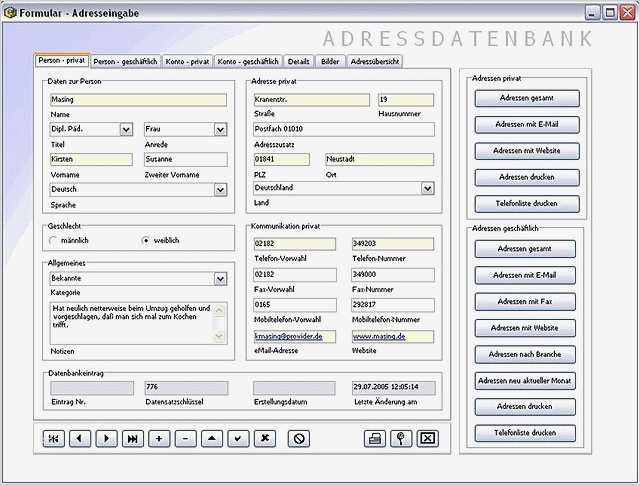The image size is (640, 485).
Task: Click the Vorname field containing Kirsten
Action: pos(91,159)
